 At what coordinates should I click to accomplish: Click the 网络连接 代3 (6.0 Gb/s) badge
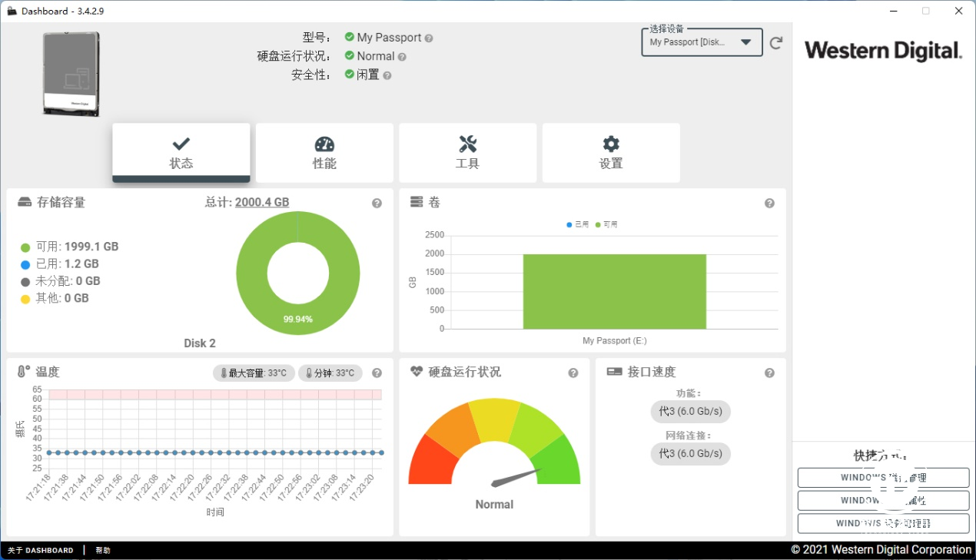coord(690,453)
